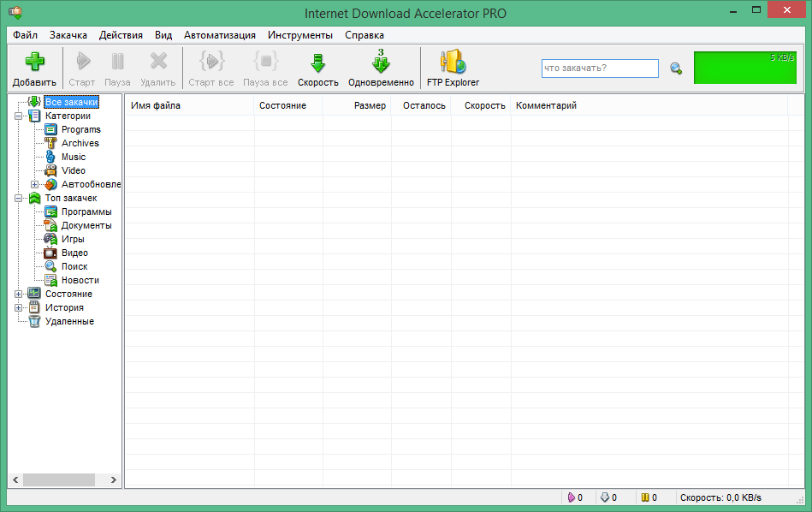Viewport: 812px width, 512px height.
Task: Click Скорость: 0,0 KB/s in status bar
Action: pos(720,497)
